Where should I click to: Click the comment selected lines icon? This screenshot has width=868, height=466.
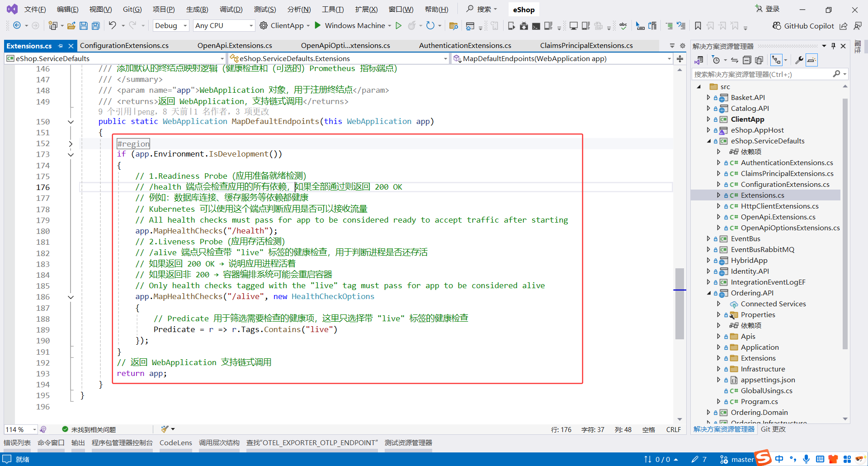(x=669, y=26)
